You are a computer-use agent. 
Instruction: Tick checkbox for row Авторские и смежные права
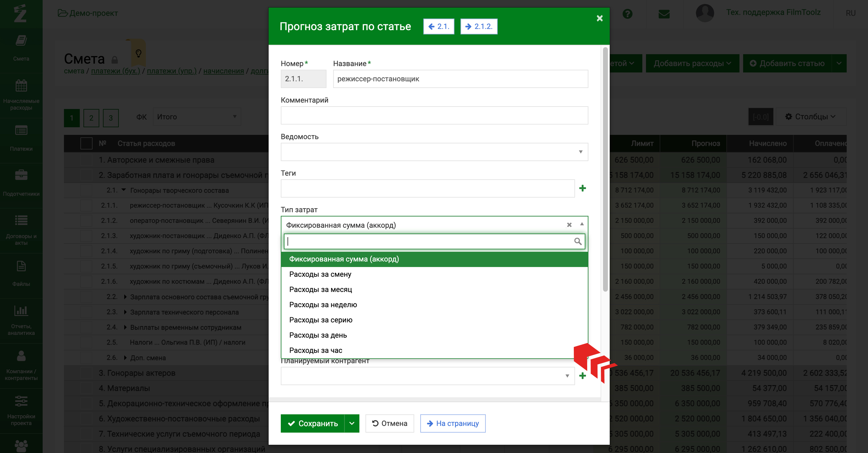point(86,160)
